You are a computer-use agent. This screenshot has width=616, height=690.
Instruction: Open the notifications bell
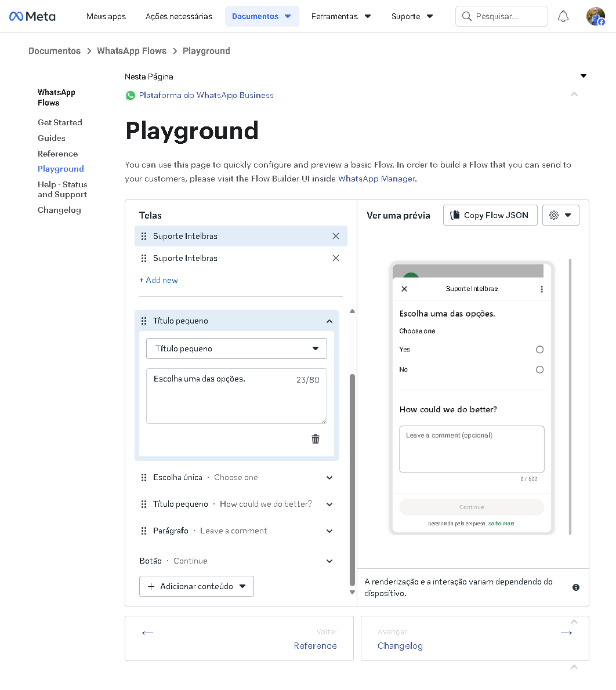pyautogui.click(x=563, y=16)
